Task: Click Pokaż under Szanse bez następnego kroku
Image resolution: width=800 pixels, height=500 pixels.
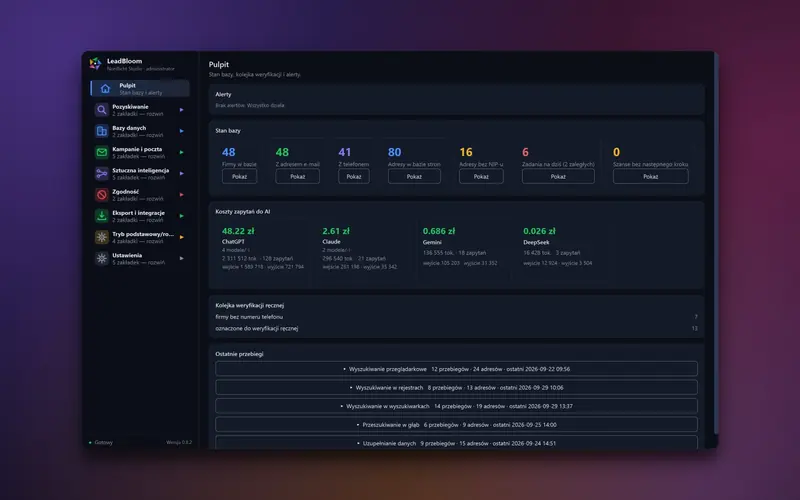Action: click(x=651, y=177)
